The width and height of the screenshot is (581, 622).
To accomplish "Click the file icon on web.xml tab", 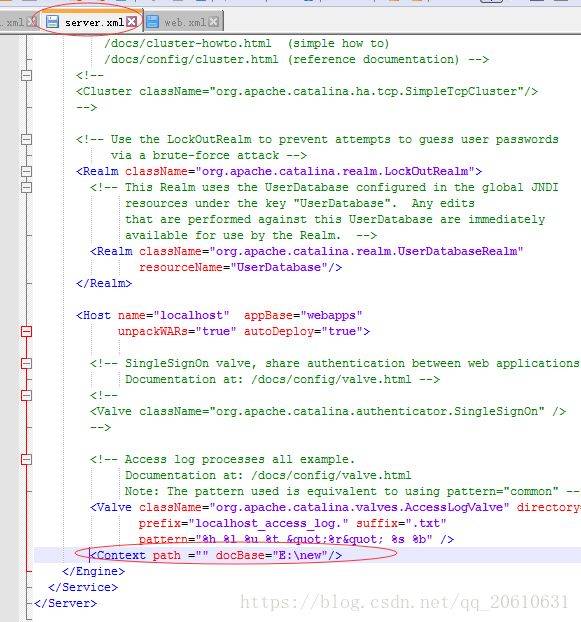I will 152,22.
